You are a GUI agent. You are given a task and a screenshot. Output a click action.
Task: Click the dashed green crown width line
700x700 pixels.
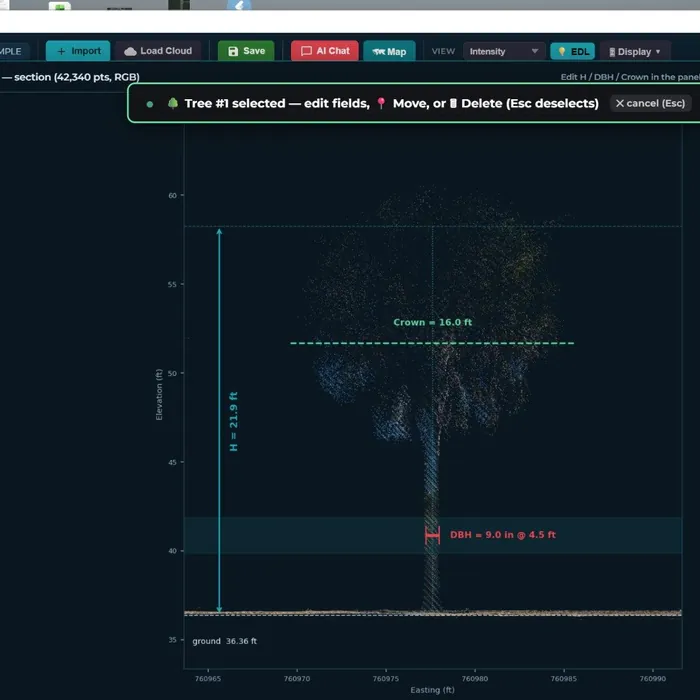[x=432, y=343]
